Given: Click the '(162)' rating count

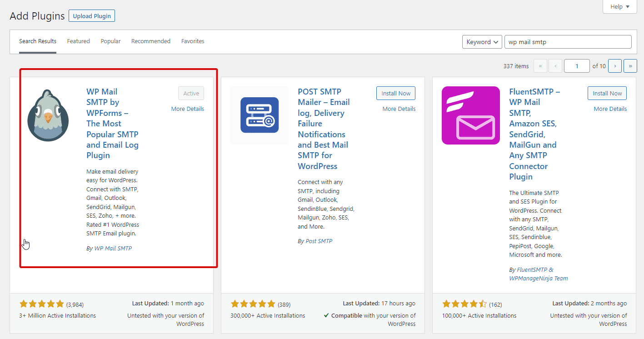Looking at the screenshot, I should pyautogui.click(x=496, y=304).
